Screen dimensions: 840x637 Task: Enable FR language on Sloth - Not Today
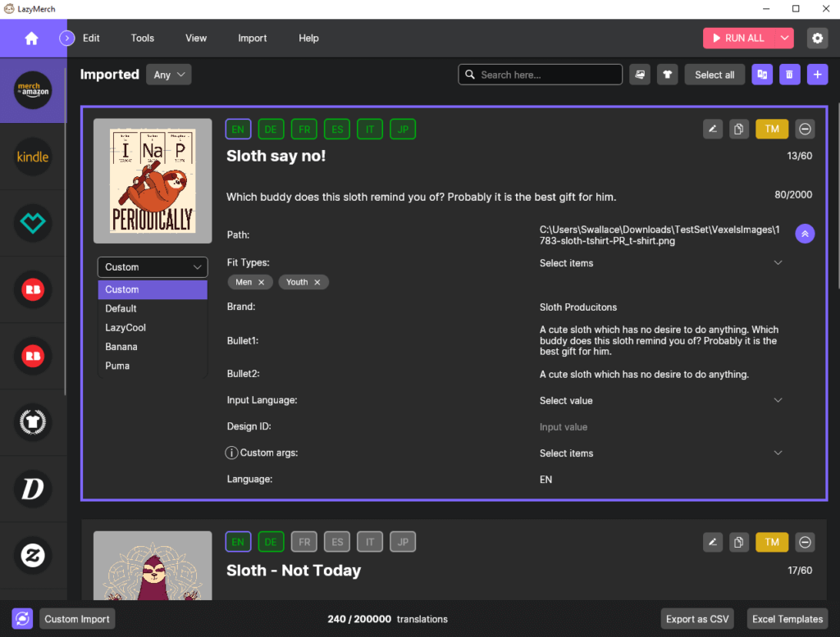coord(304,542)
